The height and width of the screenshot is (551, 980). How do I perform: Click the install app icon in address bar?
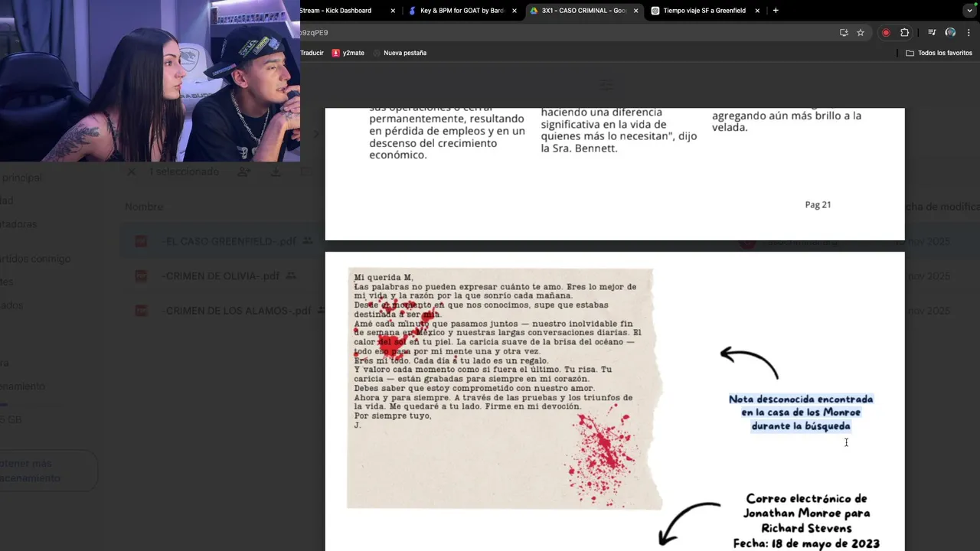pyautogui.click(x=844, y=33)
